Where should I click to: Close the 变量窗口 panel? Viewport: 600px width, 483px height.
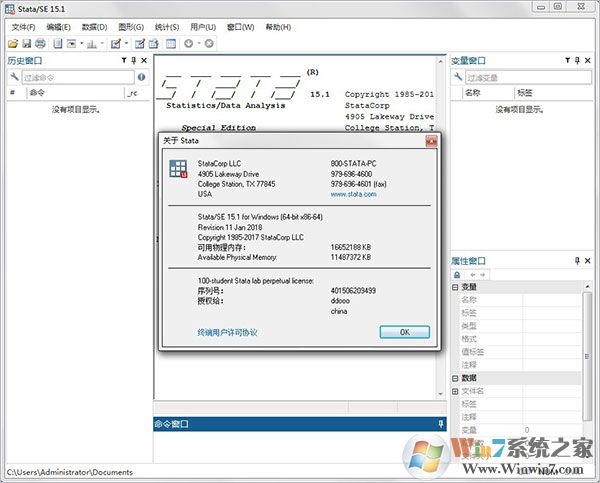[588, 60]
